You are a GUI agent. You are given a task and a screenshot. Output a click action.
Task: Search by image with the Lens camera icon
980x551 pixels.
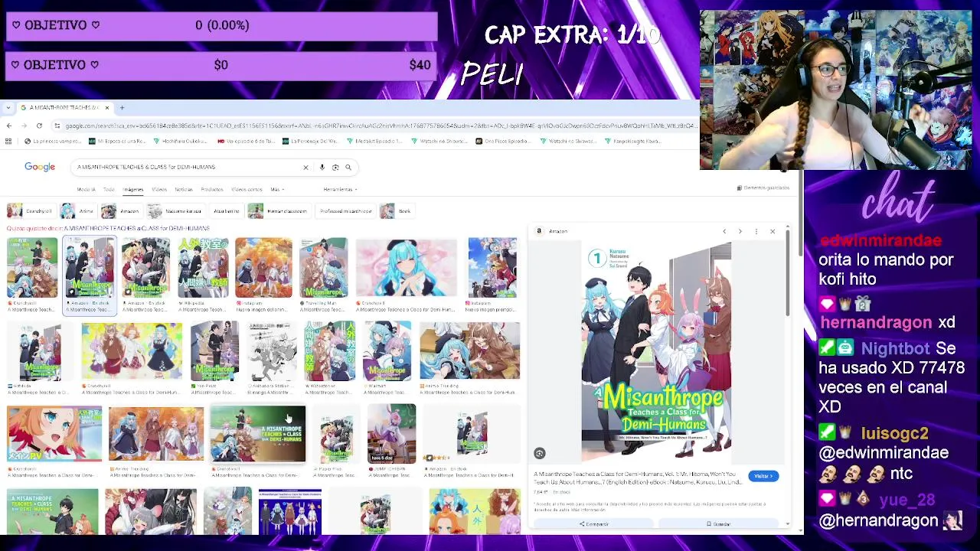point(335,167)
